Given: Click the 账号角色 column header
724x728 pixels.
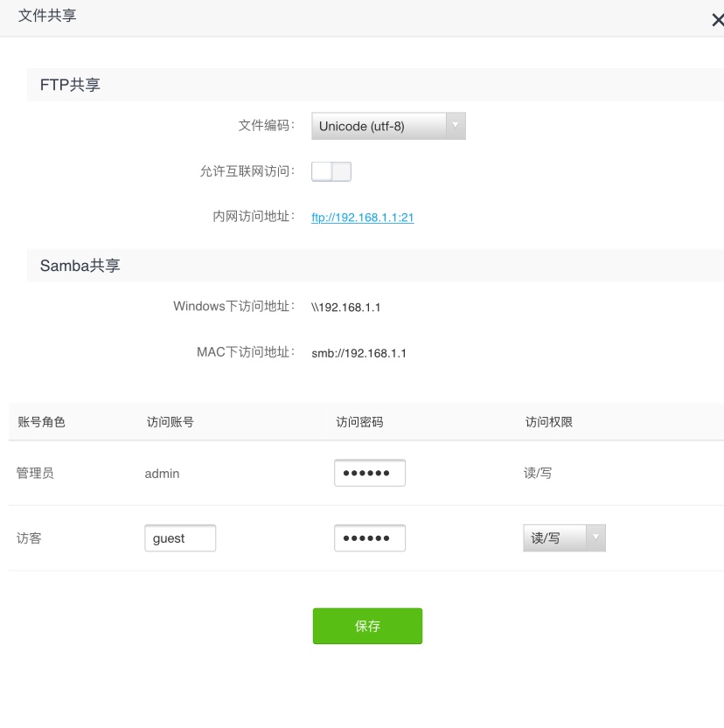Looking at the screenshot, I should pyautogui.click(x=41, y=422).
